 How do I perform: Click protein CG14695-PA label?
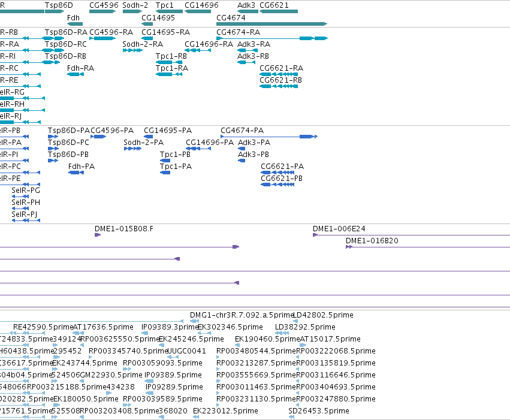[168, 131]
